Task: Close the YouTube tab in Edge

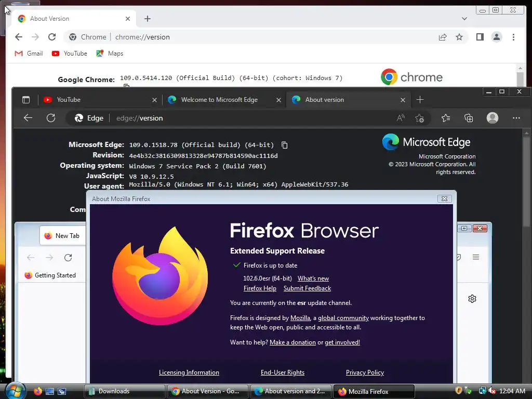Action: click(x=154, y=100)
